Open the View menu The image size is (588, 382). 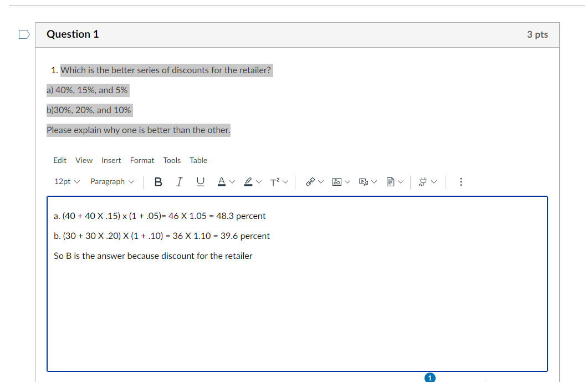(84, 161)
